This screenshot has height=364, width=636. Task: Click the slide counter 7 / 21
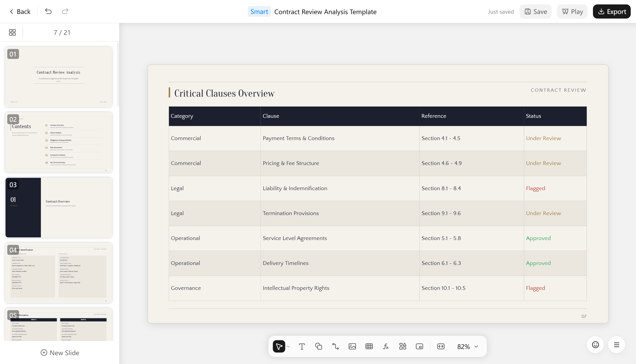[x=62, y=32]
